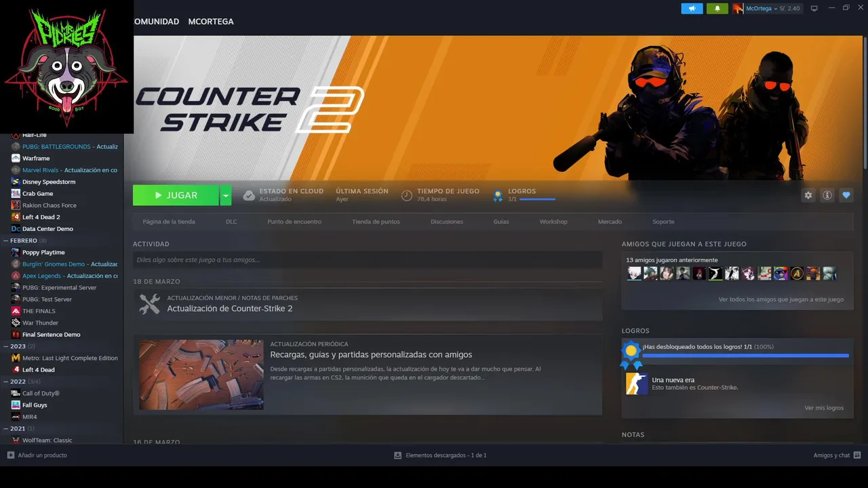868x488 pixels.
Task: Click the cloud status icon
Action: pyautogui.click(x=249, y=195)
